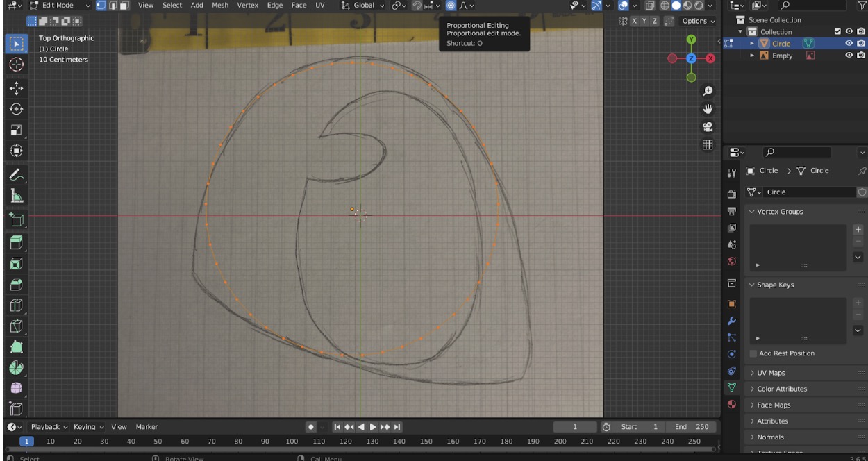
Task: Open the Edge menu
Action: pos(275,5)
